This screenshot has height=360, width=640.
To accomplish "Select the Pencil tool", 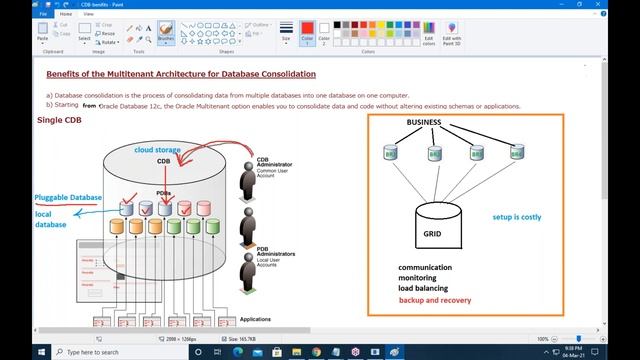I will click(x=130, y=28).
